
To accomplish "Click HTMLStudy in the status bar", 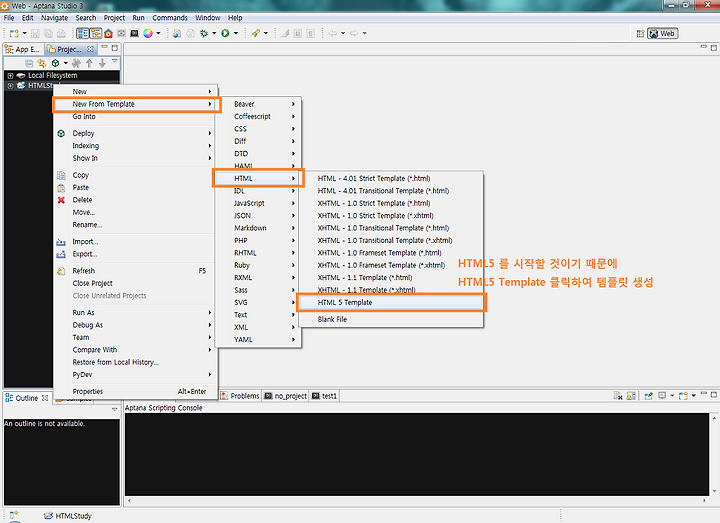I will click(68, 516).
